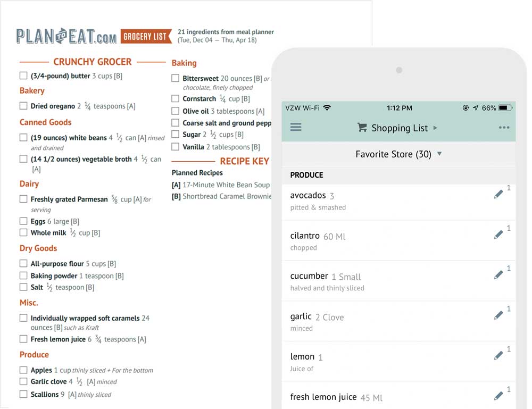This screenshot has width=532, height=409.
Task: Edit the avocados item with pencil icon
Action: pos(498,194)
